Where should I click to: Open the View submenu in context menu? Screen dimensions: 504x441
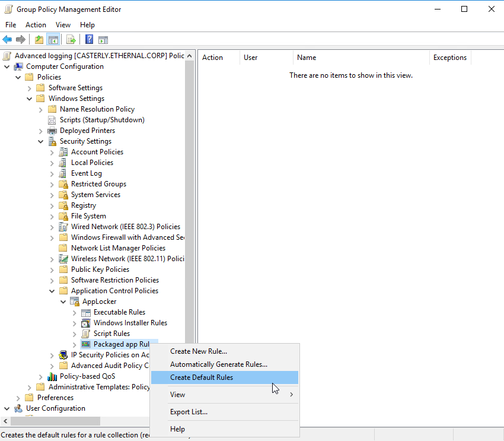(225, 394)
